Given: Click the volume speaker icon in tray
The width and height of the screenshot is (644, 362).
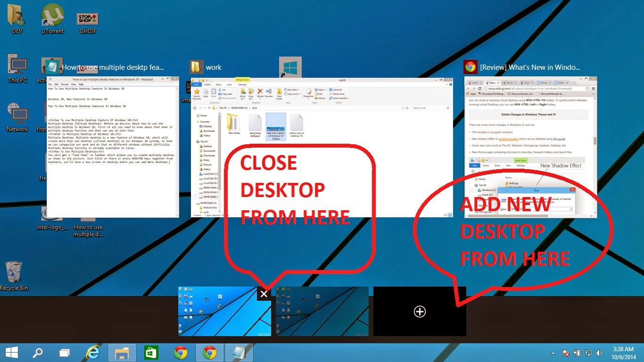Looking at the screenshot, I should point(600,353).
